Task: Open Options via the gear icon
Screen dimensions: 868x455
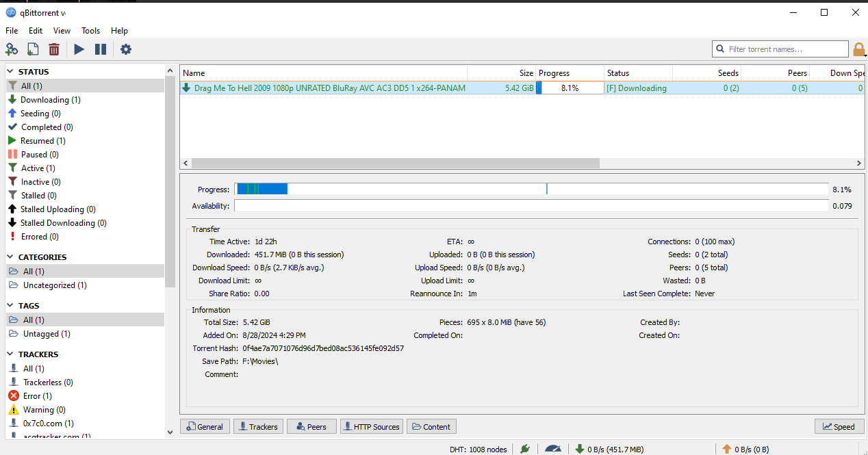Action: point(126,49)
